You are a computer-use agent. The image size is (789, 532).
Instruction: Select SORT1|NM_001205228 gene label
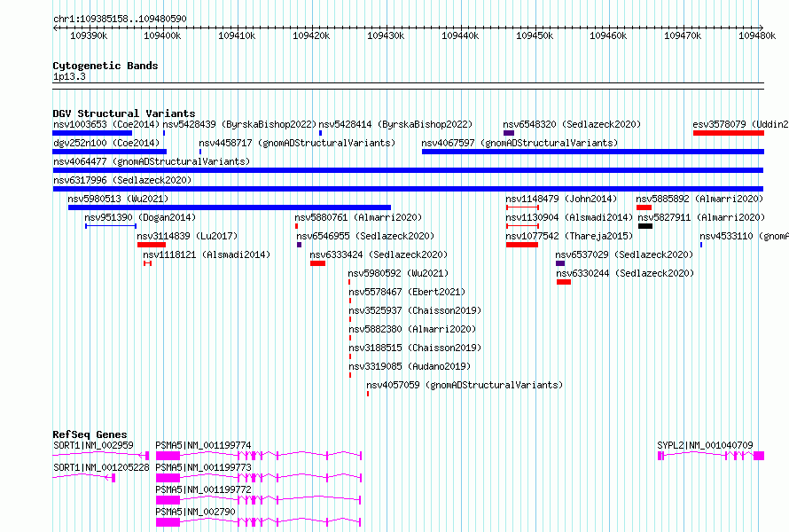click(x=101, y=467)
